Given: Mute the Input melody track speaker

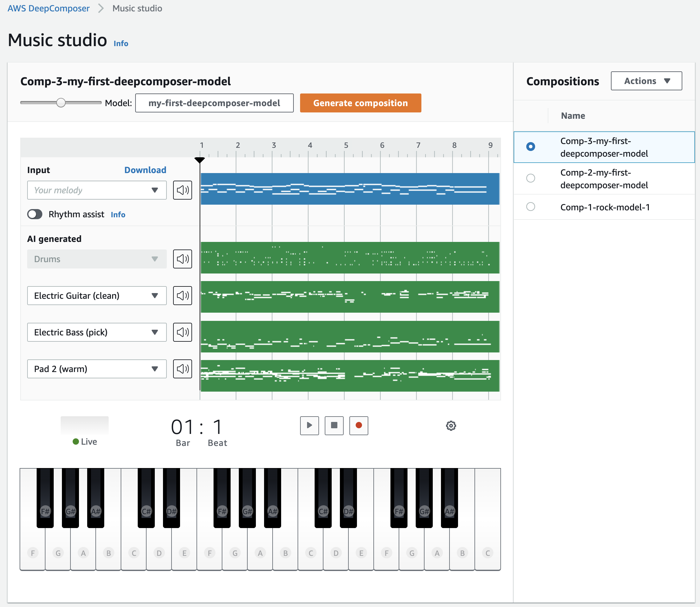Looking at the screenshot, I should tap(182, 190).
